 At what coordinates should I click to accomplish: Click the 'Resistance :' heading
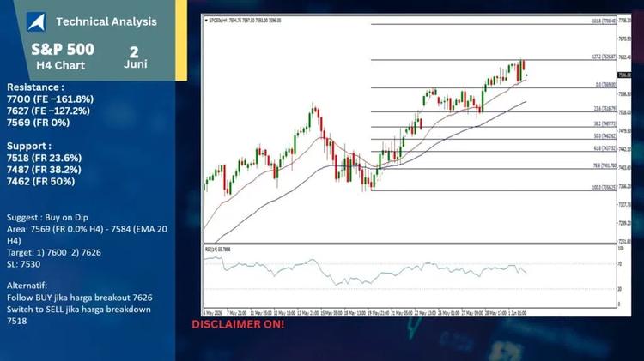(x=35, y=87)
